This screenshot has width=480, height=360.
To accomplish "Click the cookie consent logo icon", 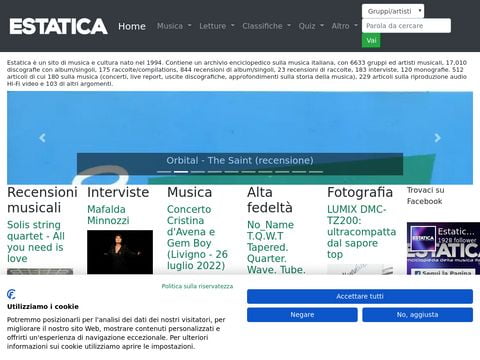I will pos(11,294).
